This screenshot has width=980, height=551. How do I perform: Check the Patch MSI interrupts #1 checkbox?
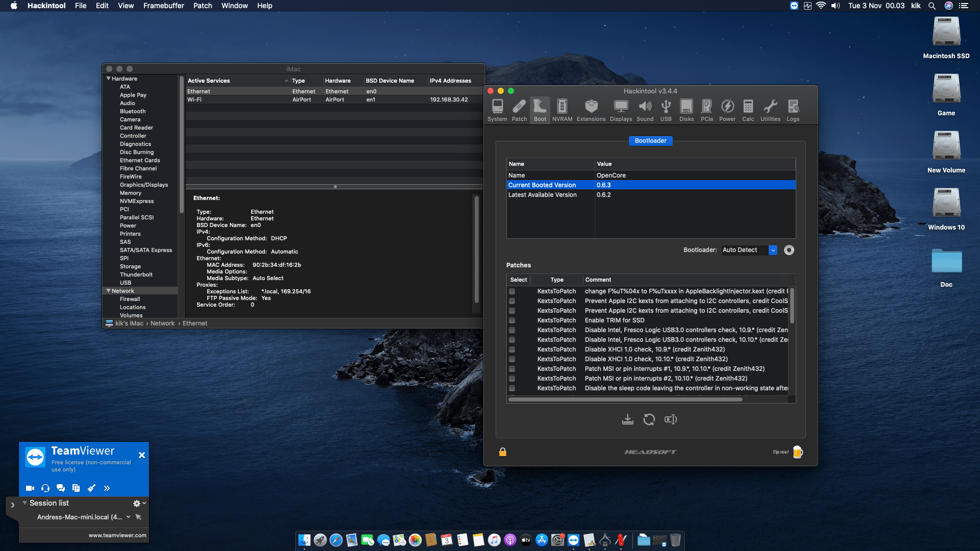(x=512, y=369)
